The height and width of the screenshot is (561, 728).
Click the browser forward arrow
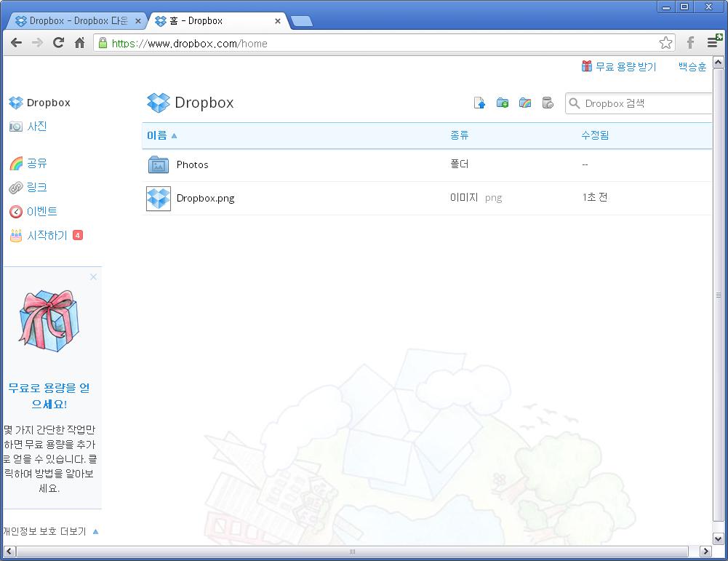(37, 43)
